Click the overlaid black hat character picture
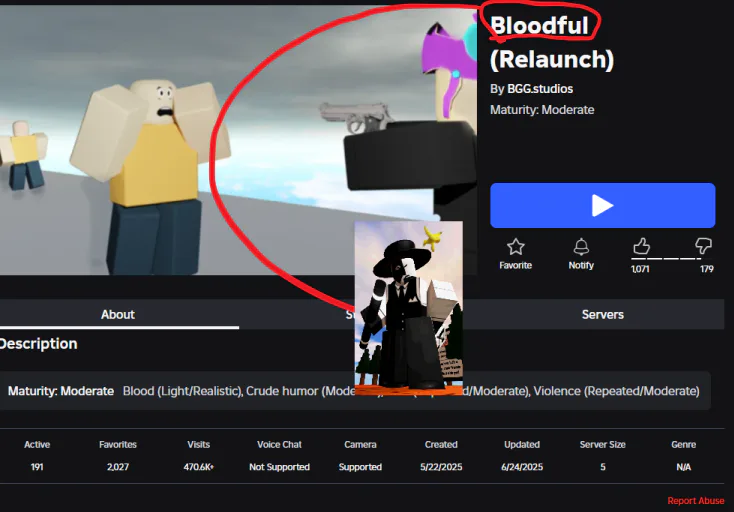Screen dimensions: 734x512 tap(409, 308)
